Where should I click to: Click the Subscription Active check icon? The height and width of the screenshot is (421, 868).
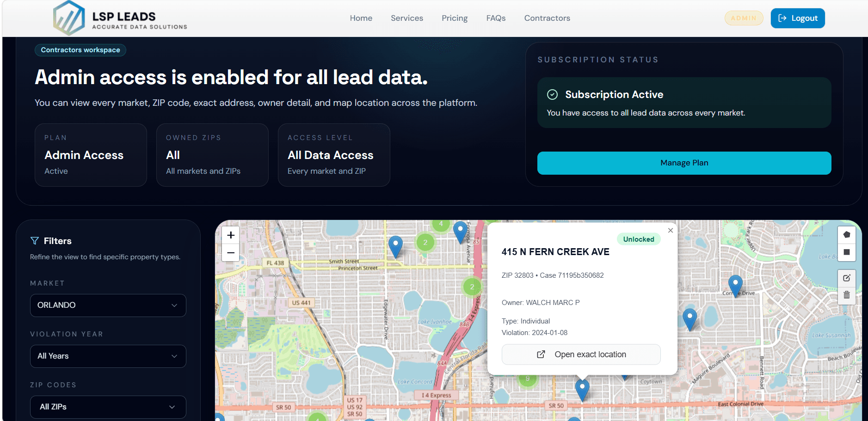click(552, 95)
